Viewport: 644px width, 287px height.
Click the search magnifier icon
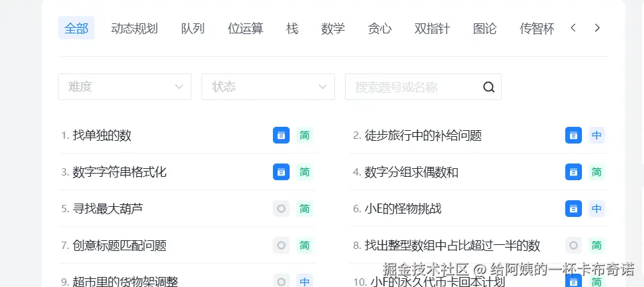coord(489,87)
